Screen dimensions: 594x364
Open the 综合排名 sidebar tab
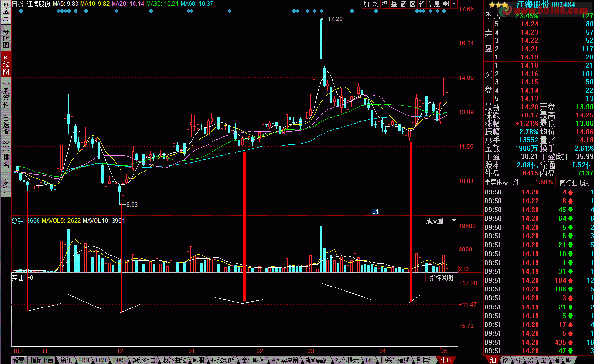6,154
